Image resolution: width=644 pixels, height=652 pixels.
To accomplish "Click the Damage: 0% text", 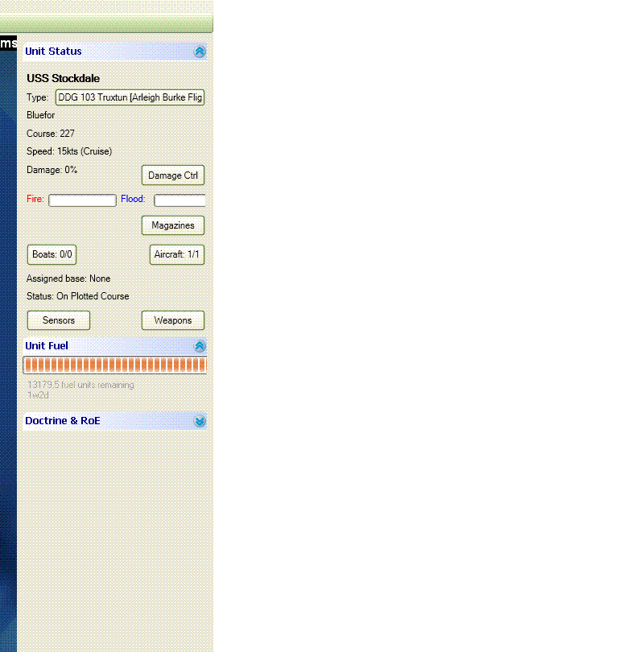I will click(x=52, y=170).
